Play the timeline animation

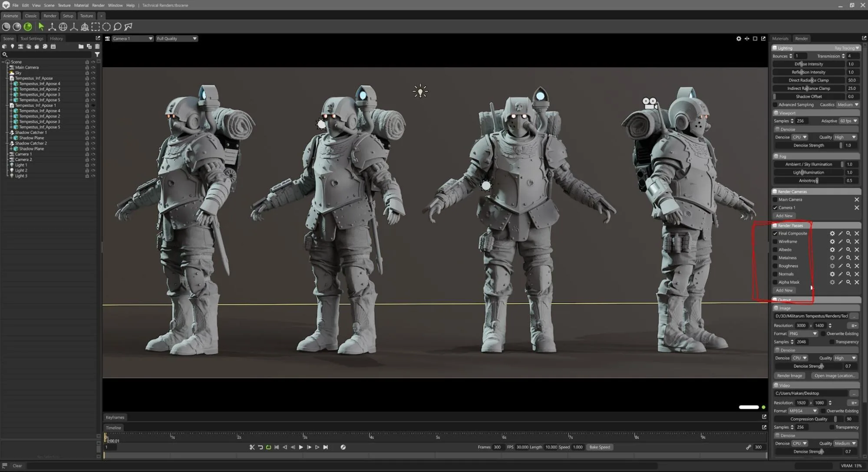pyautogui.click(x=301, y=447)
